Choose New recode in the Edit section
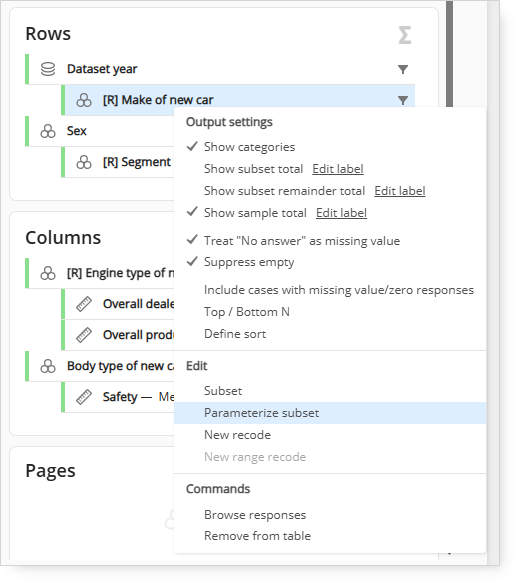 pos(237,435)
